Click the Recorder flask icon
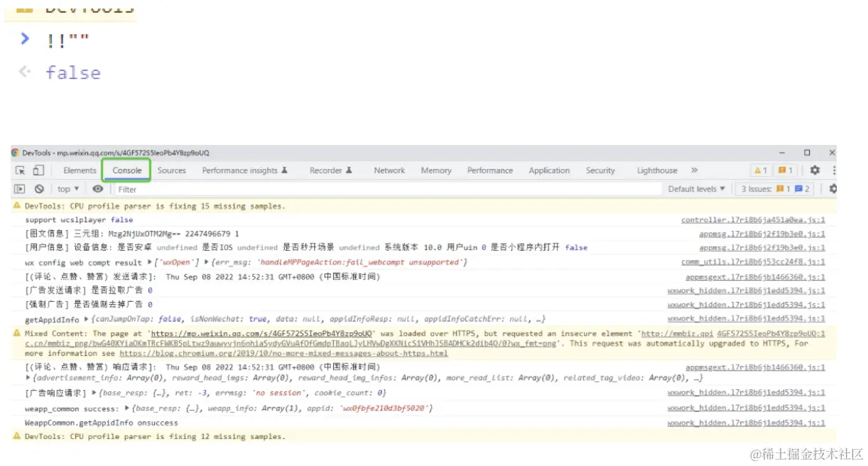Image resolution: width=868 pixels, height=466 pixels. 349,170
